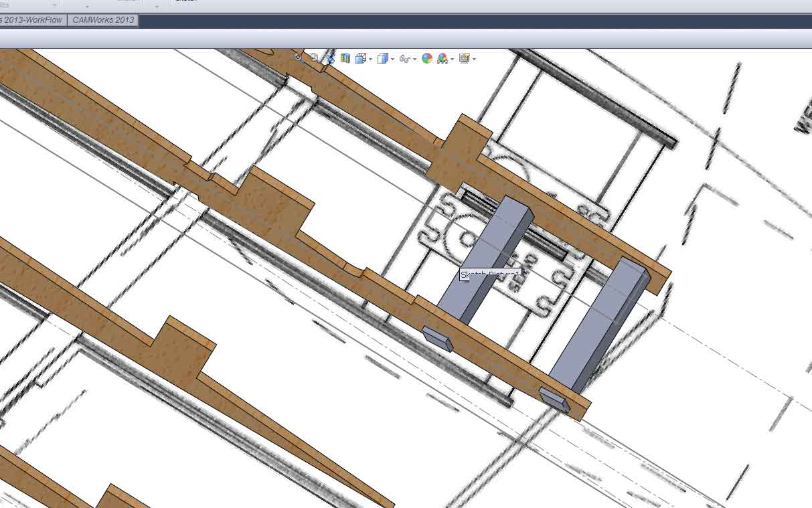Expand the View Orientation dropdown arrow
The image size is (812, 508).
(x=370, y=59)
